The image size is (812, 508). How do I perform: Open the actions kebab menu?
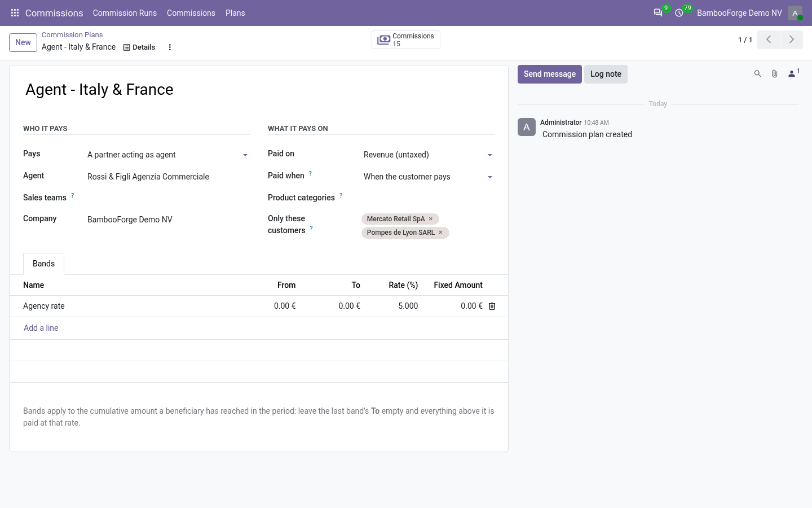pos(170,47)
